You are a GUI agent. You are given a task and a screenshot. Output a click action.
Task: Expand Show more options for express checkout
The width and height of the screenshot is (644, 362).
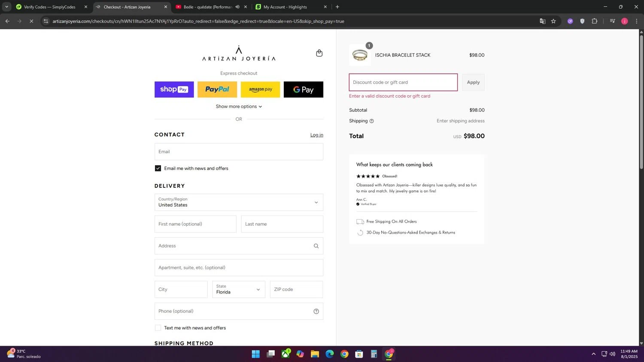(x=239, y=107)
